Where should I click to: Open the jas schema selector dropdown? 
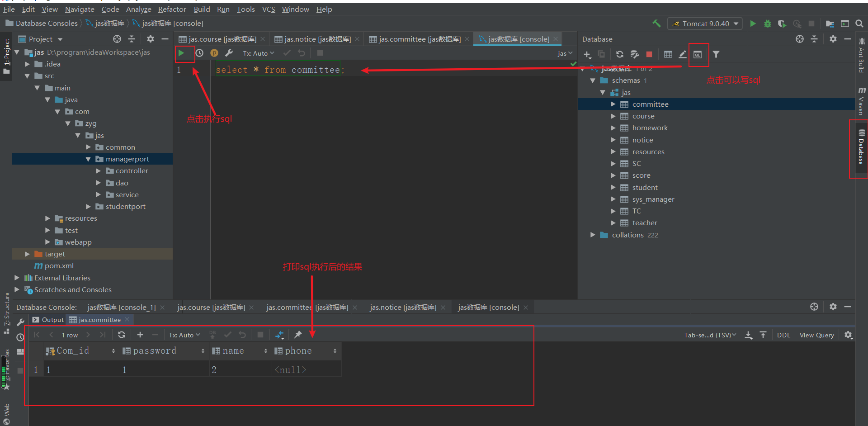tap(565, 53)
